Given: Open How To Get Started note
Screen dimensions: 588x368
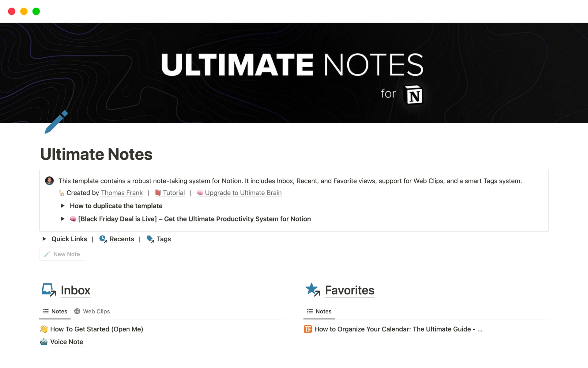Looking at the screenshot, I should click(x=96, y=328).
